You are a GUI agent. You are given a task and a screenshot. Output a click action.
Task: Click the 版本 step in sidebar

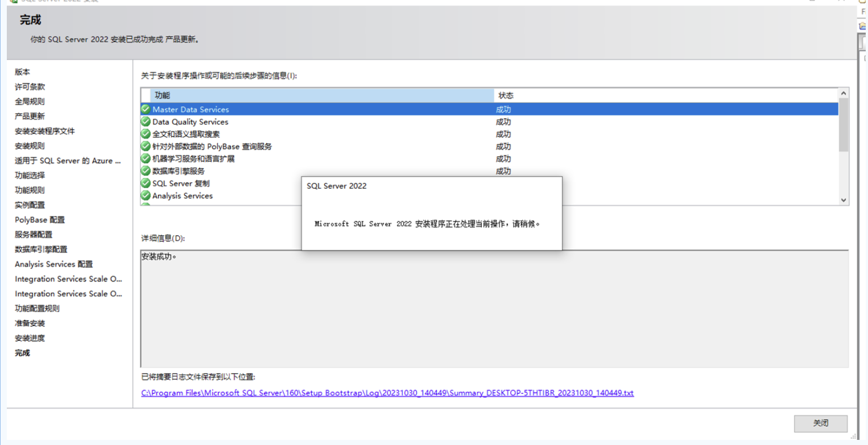23,72
